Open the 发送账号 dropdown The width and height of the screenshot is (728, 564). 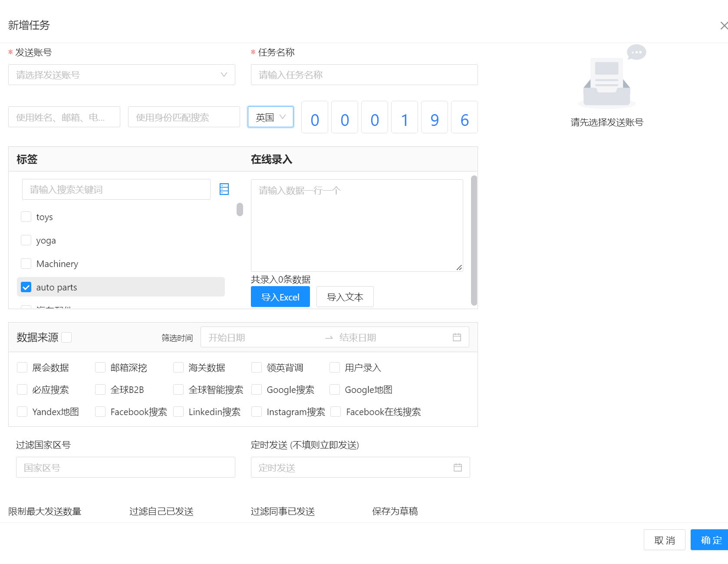click(x=122, y=75)
